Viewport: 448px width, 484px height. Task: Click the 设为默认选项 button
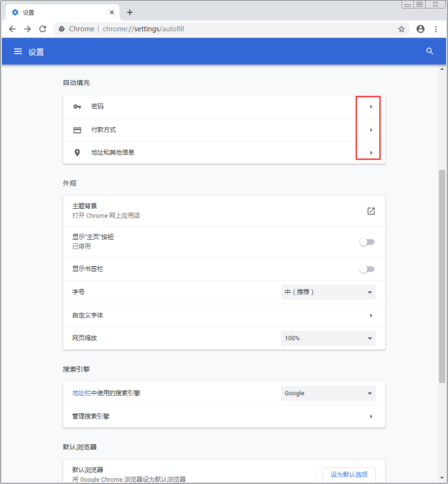pos(349,475)
